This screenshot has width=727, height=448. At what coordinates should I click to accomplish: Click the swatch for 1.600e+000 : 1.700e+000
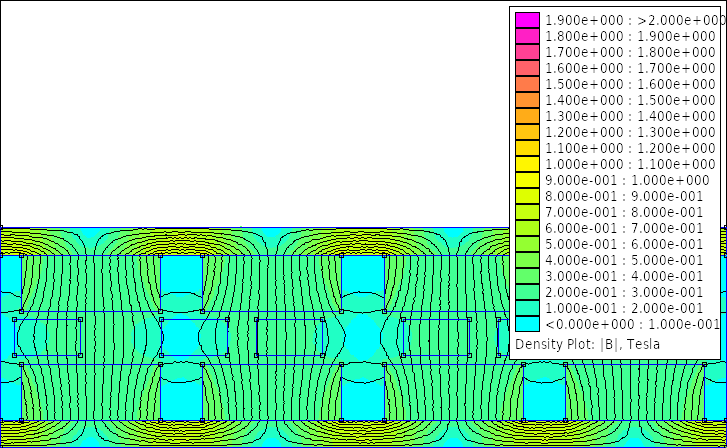coord(527,68)
